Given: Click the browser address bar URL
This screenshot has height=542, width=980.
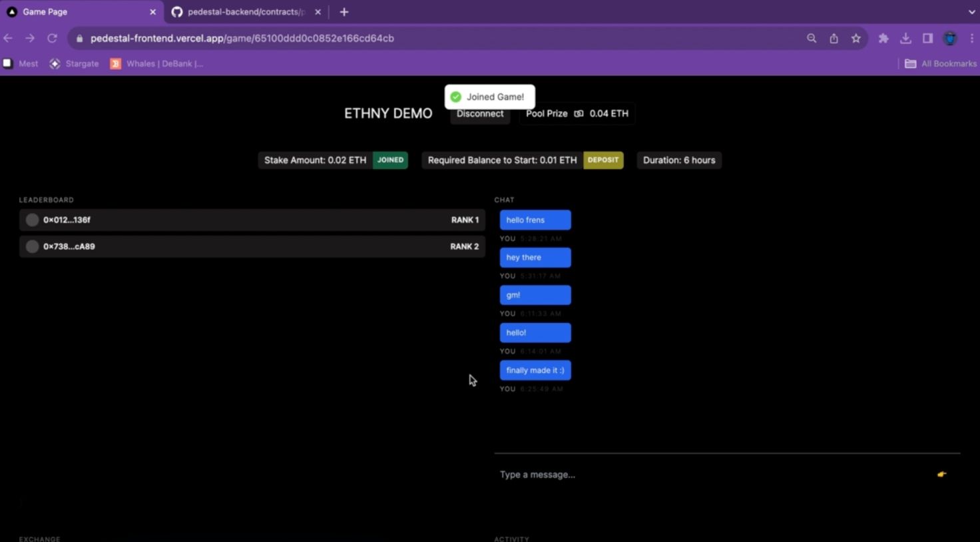Looking at the screenshot, I should 242,39.
